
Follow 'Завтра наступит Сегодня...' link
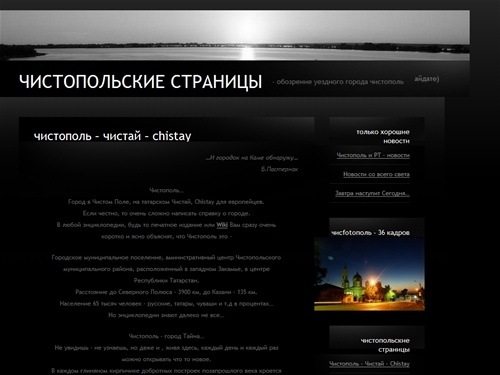pos(372,193)
